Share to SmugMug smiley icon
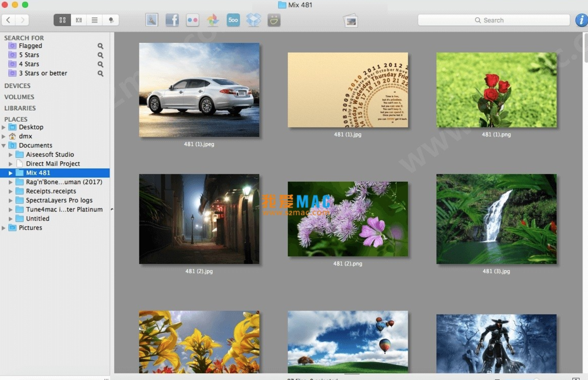The height and width of the screenshot is (380, 588). tap(274, 20)
